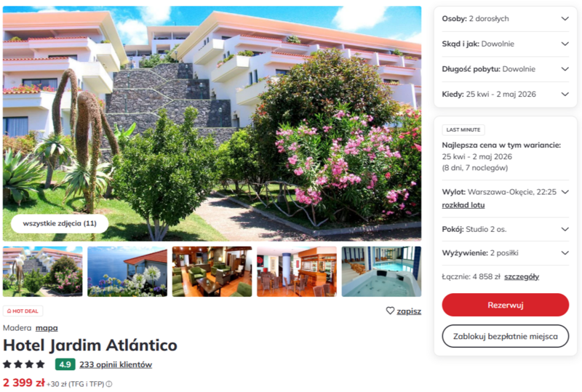Show wszystkie zdjęcia (11) gallery
Image resolution: width=582 pixels, height=392 pixels.
coord(60,223)
